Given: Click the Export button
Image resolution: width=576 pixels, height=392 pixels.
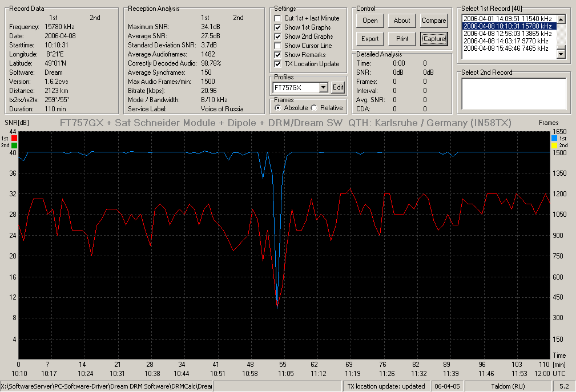Looking at the screenshot, I should tap(370, 39).
